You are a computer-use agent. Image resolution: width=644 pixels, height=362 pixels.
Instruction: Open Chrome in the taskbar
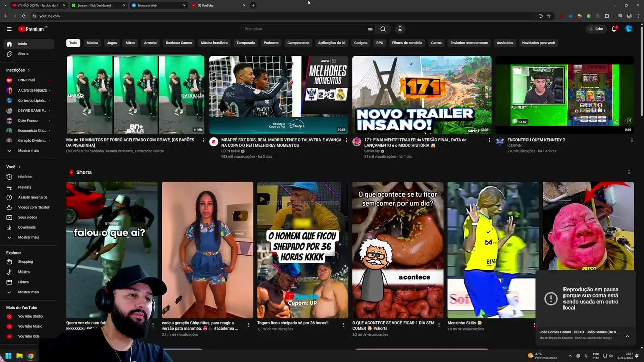coord(30,356)
